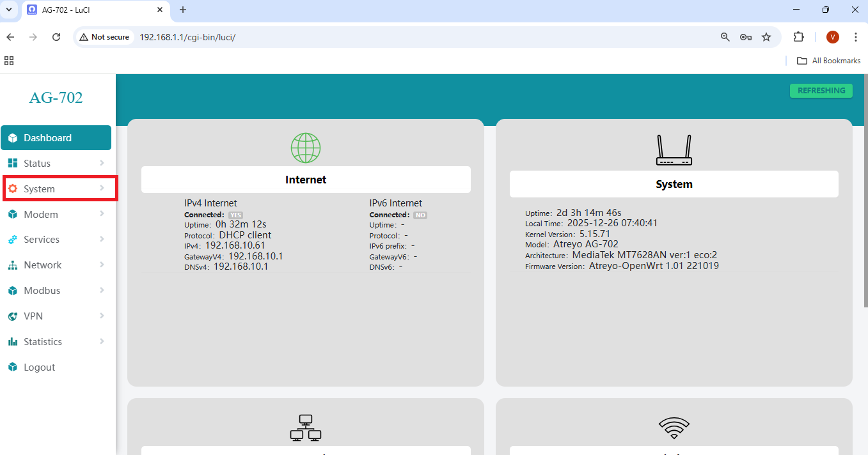The height and width of the screenshot is (455, 868).
Task: Click the kernel version 5.15.71
Action: click(595, 234)
